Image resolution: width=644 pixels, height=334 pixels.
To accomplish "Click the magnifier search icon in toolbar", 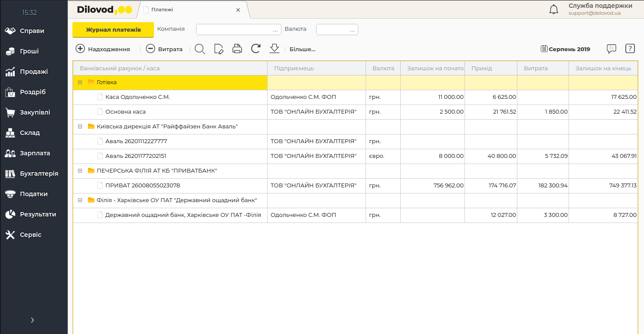I will click(x=199, y=49).
